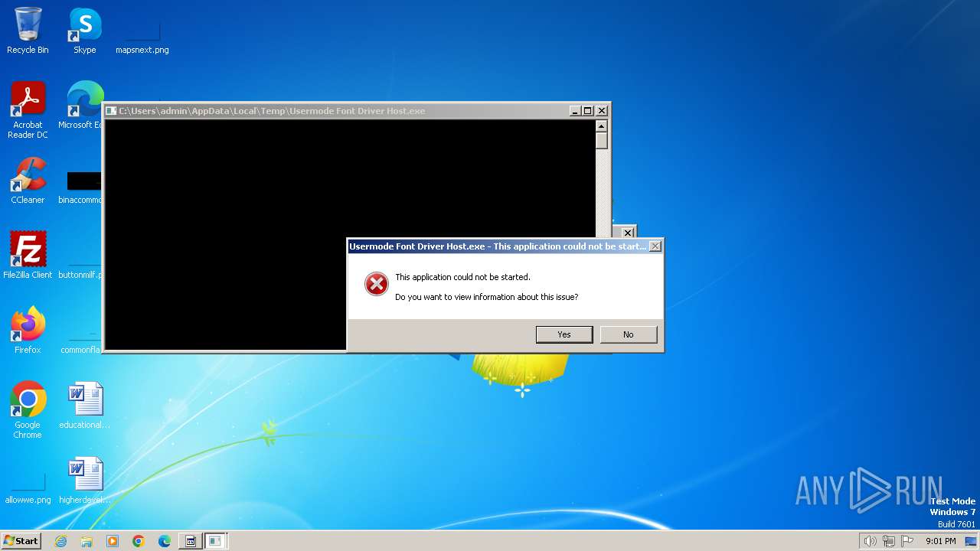
Task: Open the volume control in system tray
Action: pyautogui.click(x=870, y=541)
